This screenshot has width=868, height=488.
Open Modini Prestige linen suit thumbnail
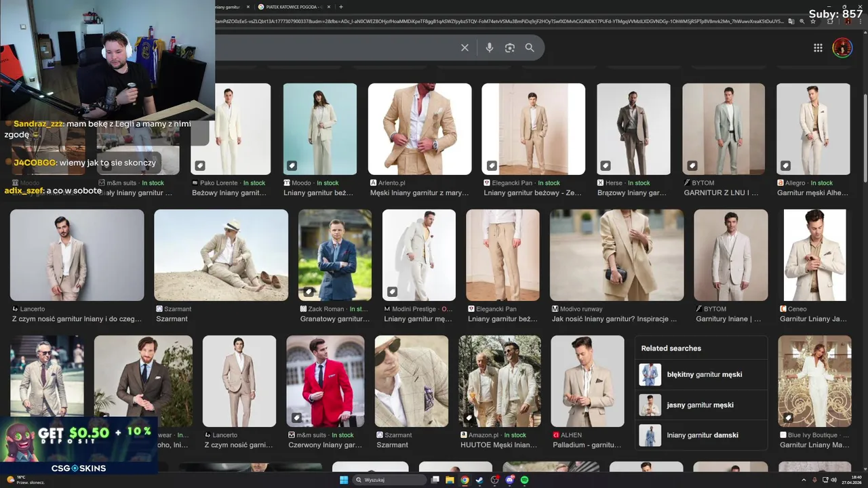pos(418,255)
